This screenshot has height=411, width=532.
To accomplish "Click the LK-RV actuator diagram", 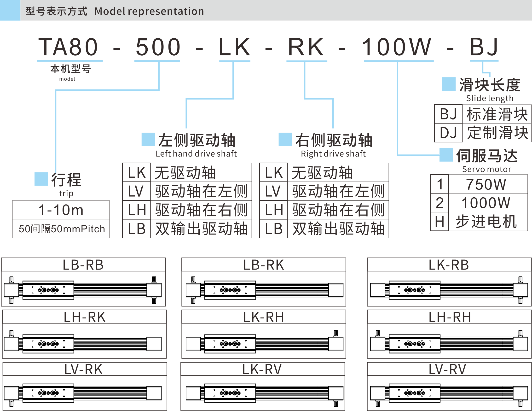I will 264,393.
